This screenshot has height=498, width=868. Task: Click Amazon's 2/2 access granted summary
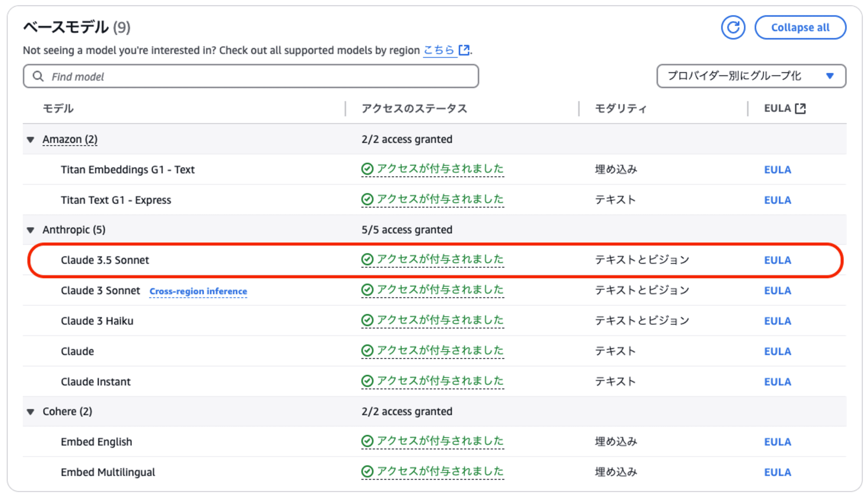407,140
